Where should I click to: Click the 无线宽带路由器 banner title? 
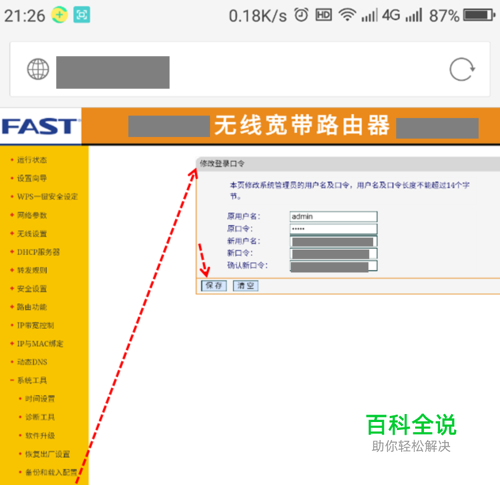302,125
